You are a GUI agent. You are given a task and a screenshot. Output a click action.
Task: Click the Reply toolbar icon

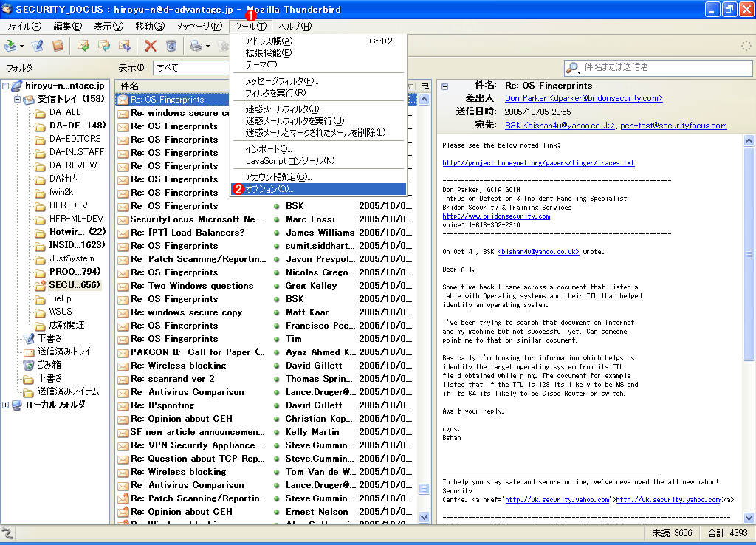[x=83, y=46]
